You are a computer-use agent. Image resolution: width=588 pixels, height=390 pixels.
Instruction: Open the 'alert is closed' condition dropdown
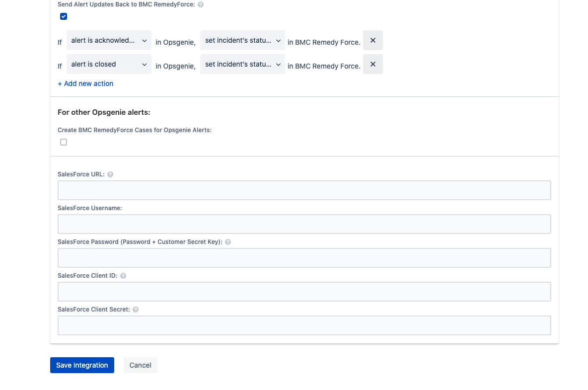(x=109, y=64)
